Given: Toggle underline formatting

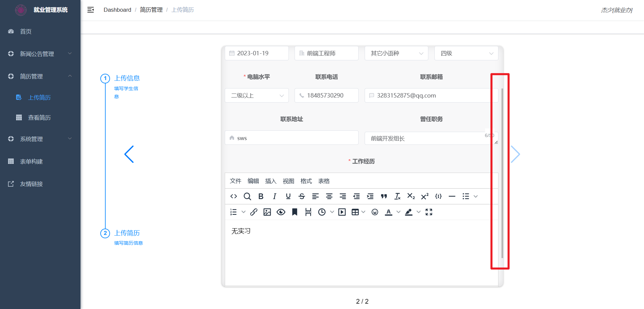Looking at the screenshot, I should tap(288, 196).
